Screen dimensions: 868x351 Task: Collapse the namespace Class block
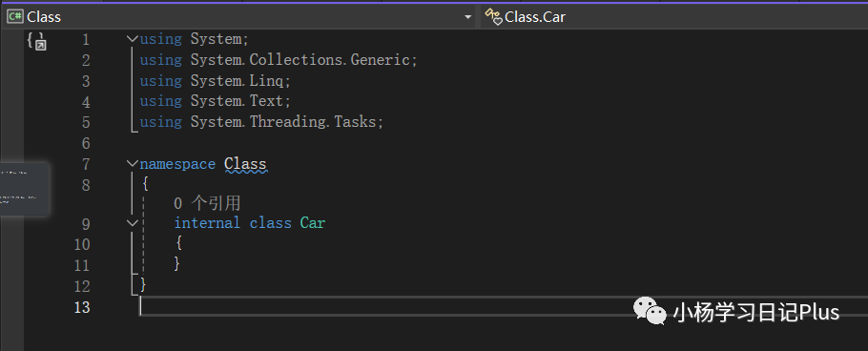(x=132, y=163)
